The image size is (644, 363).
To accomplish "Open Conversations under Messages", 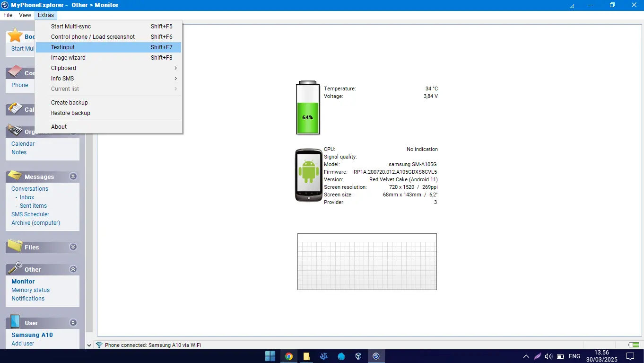I will click(x=30, y=189).
